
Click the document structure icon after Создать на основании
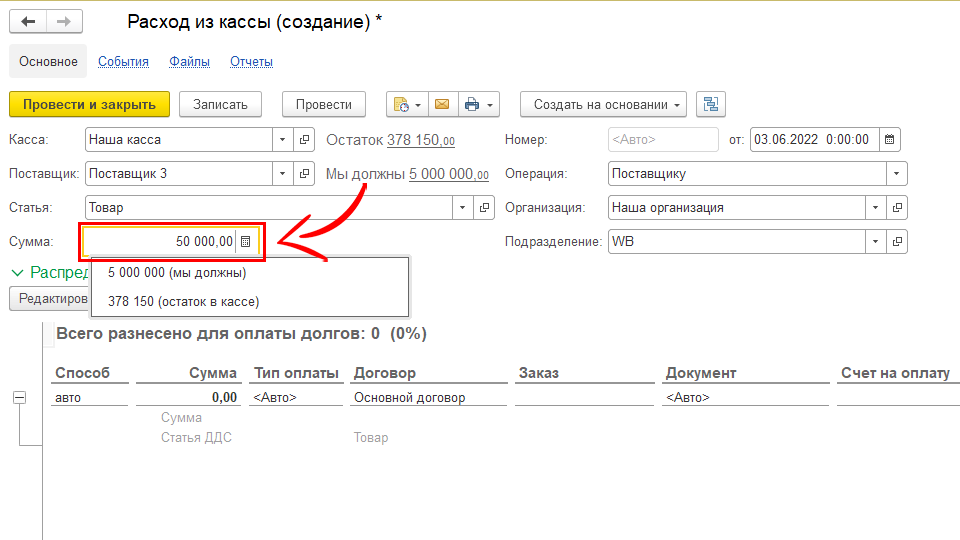pyautogui.click(x=711, y=105)
